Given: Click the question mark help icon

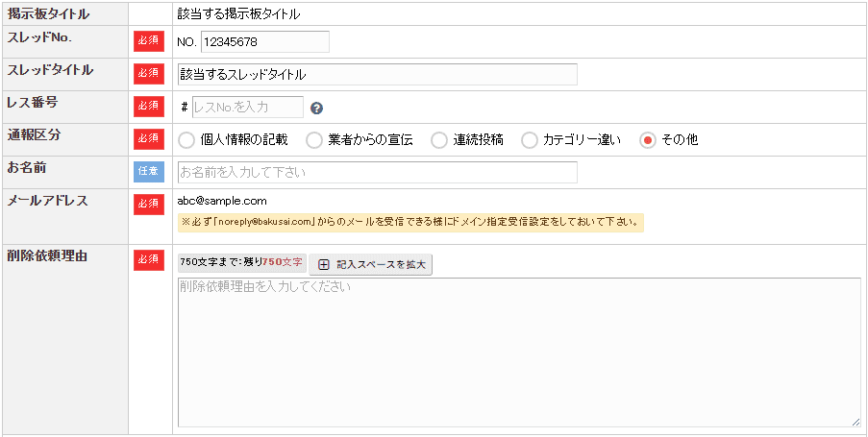Looking at the screenshot, I should pyautogui.click(x=316, y=108).
